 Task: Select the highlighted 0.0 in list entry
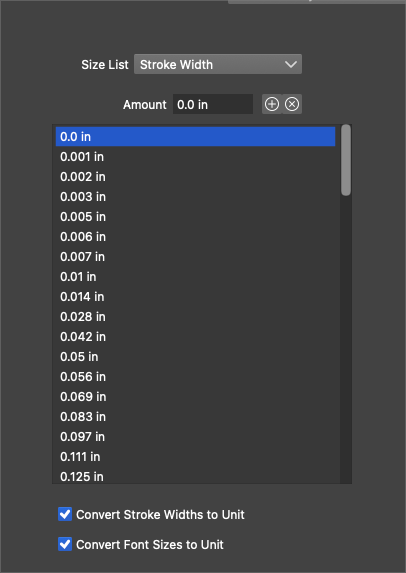195,137
